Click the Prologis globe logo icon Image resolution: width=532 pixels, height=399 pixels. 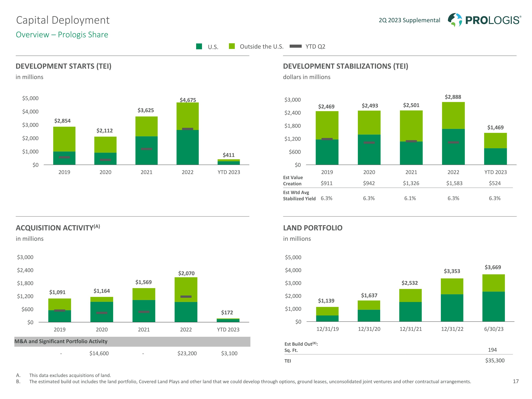455,20
